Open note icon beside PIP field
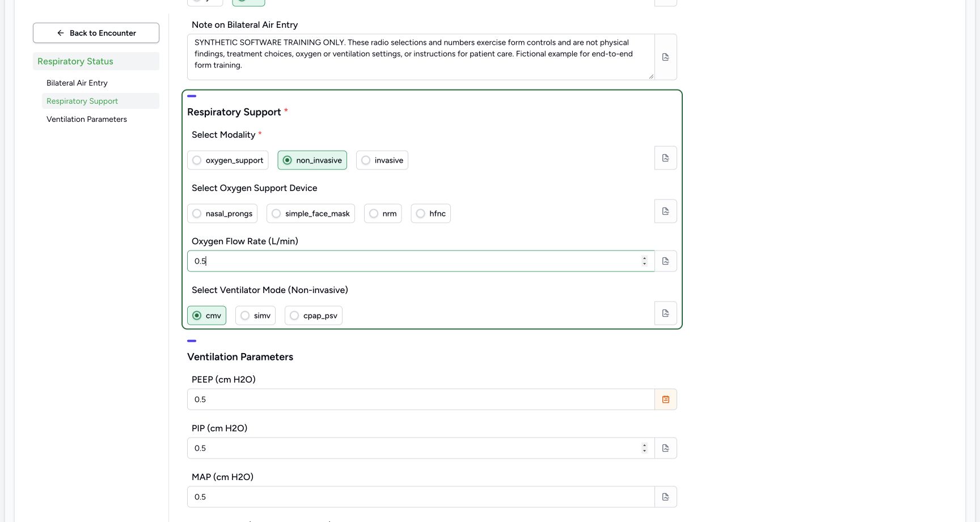 point(665,448)
